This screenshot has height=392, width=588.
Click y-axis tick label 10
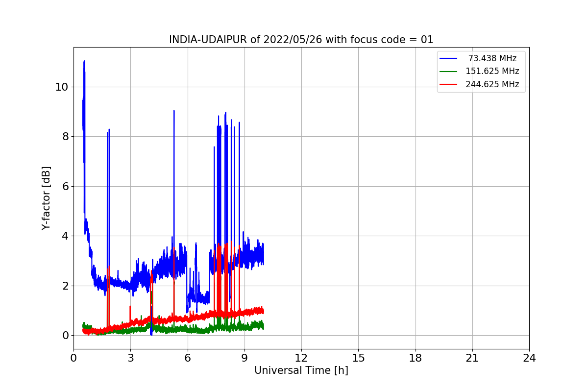click(x=63, y=87)
